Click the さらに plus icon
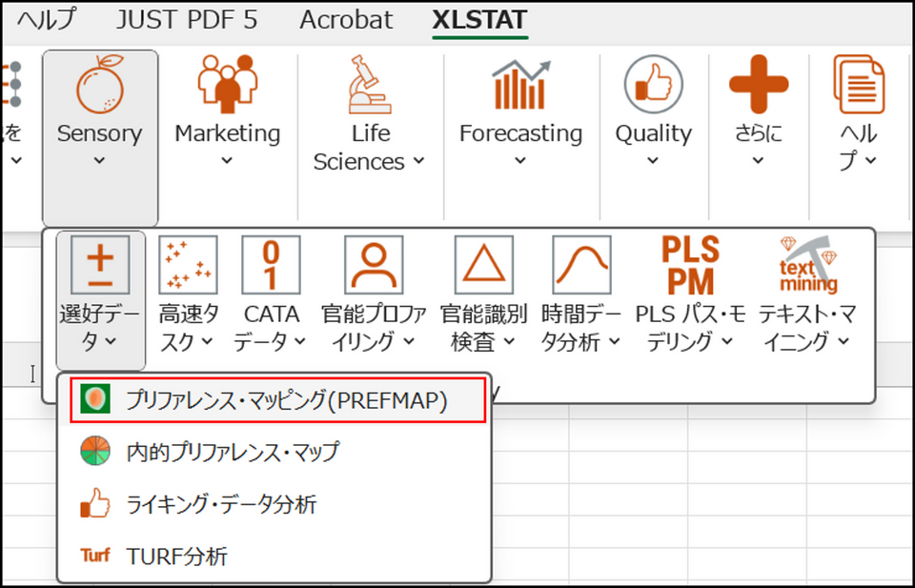The image size is (915, 588). pyautogui.click(x=759, y=84)
